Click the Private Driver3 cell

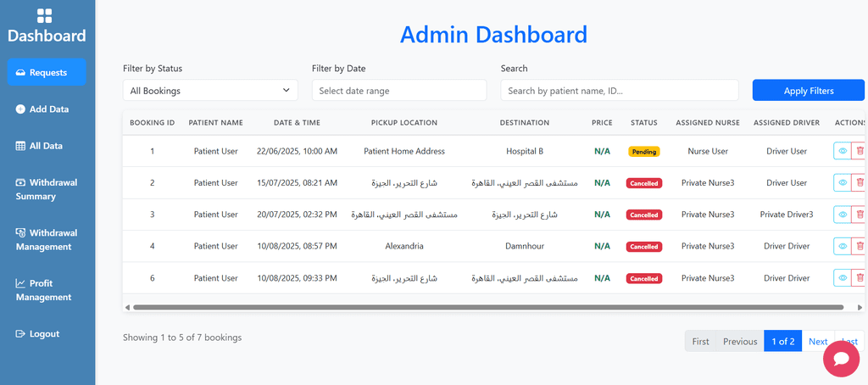(x=787, y=215)
